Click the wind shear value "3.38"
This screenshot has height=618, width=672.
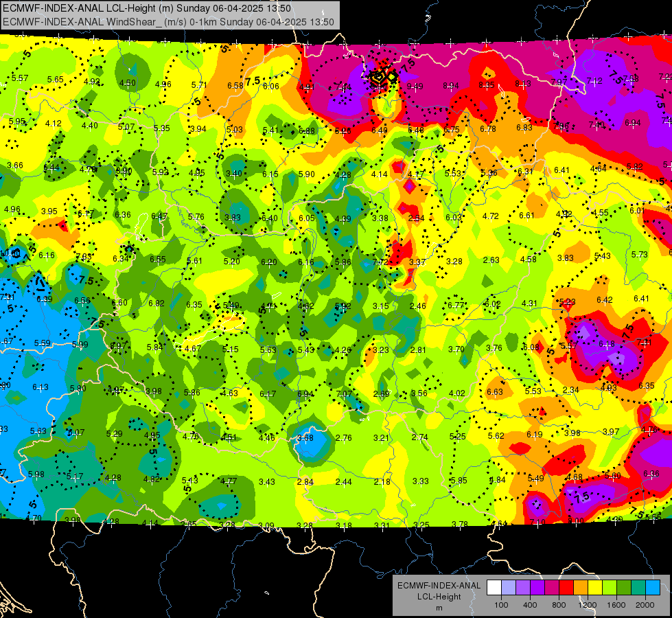click(x=380, y=218)
